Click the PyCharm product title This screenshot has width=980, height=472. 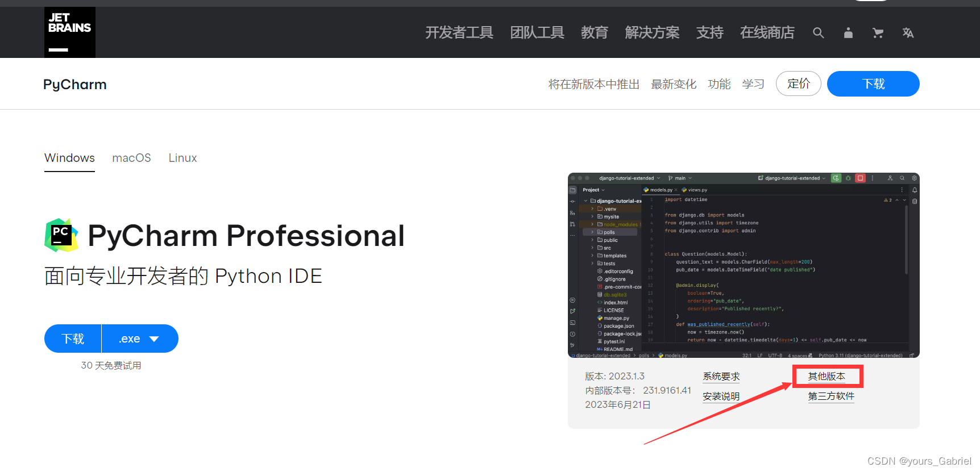click(75, 85)
